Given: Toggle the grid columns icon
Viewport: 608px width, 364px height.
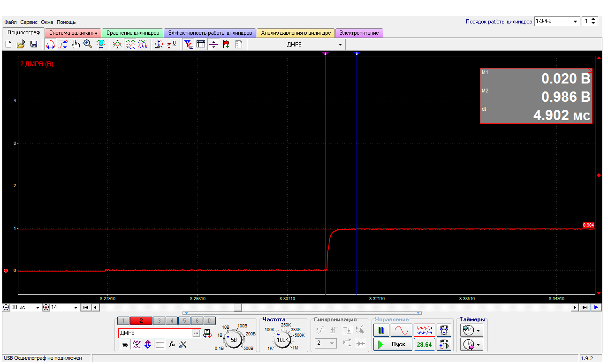Looking at the screenshot, I should (x=201, y=44).
